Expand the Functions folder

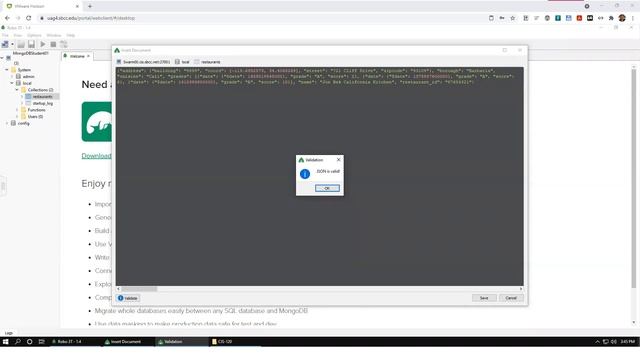[17, 110]
